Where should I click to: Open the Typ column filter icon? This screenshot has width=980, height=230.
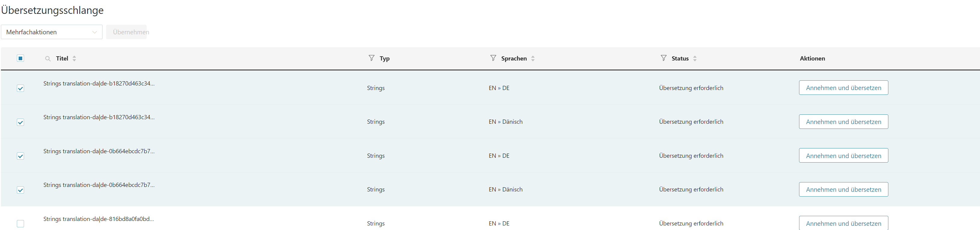coord(371,58)
